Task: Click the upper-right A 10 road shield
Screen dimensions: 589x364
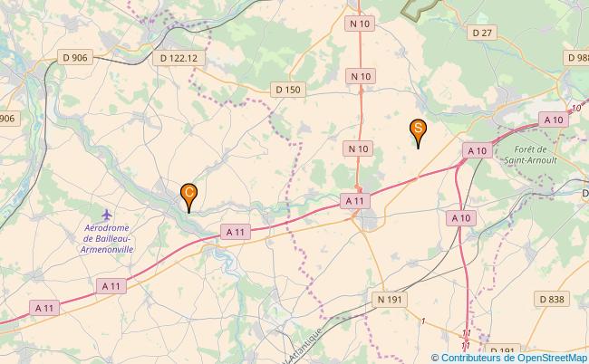Action: coord(554,120)
